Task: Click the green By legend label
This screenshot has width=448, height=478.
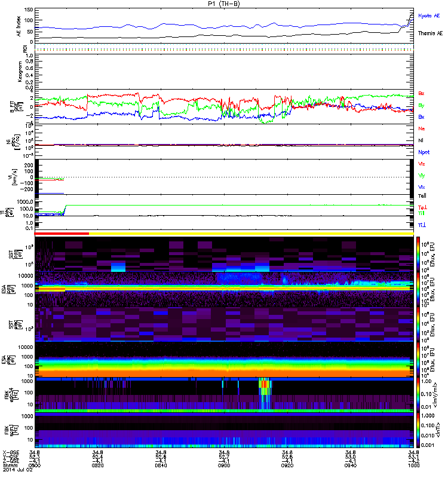Action: tap(421, 106)
